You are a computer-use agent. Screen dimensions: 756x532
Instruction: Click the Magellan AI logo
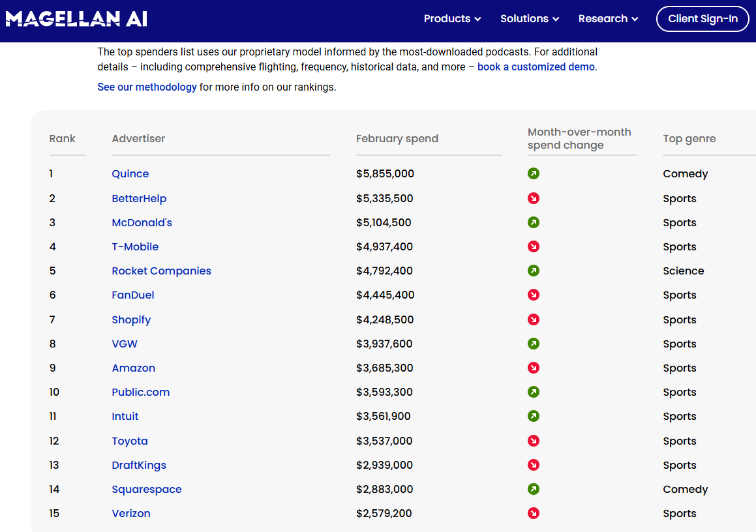76,19
